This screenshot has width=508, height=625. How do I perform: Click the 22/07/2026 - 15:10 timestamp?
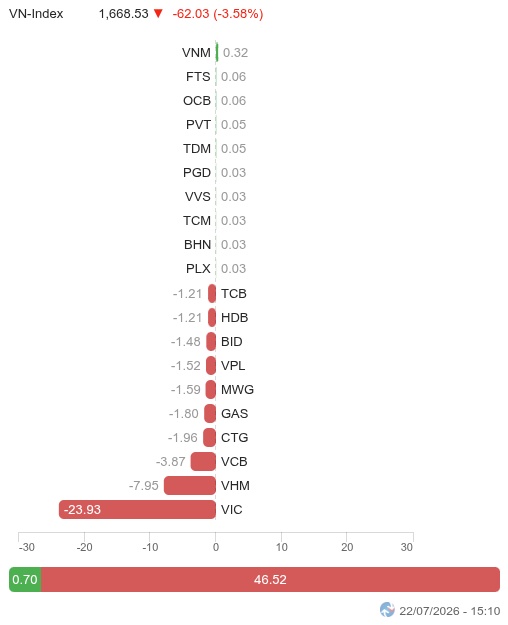point(449,611)
